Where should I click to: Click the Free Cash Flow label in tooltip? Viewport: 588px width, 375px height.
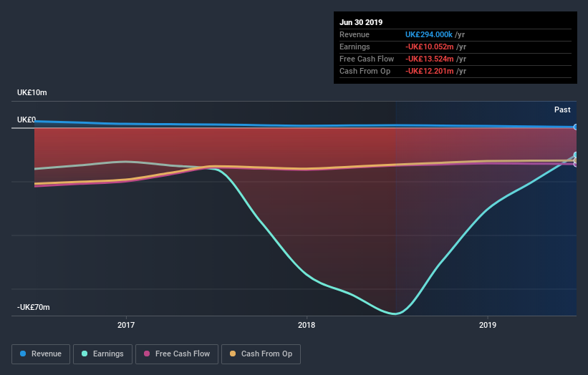(x=367, y=59)
